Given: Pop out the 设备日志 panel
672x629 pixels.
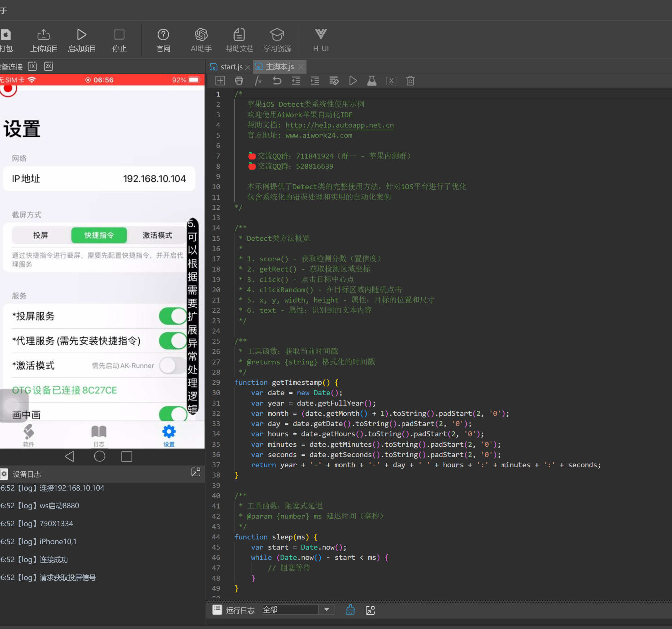Looking at the screenshot, I should [x=196, y=472].
